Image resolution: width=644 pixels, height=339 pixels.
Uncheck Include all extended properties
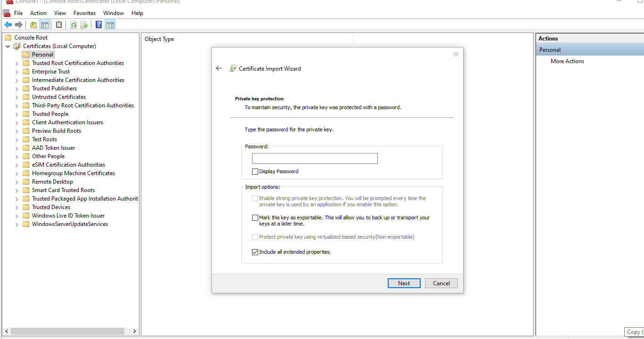click(x=255, y=252)
